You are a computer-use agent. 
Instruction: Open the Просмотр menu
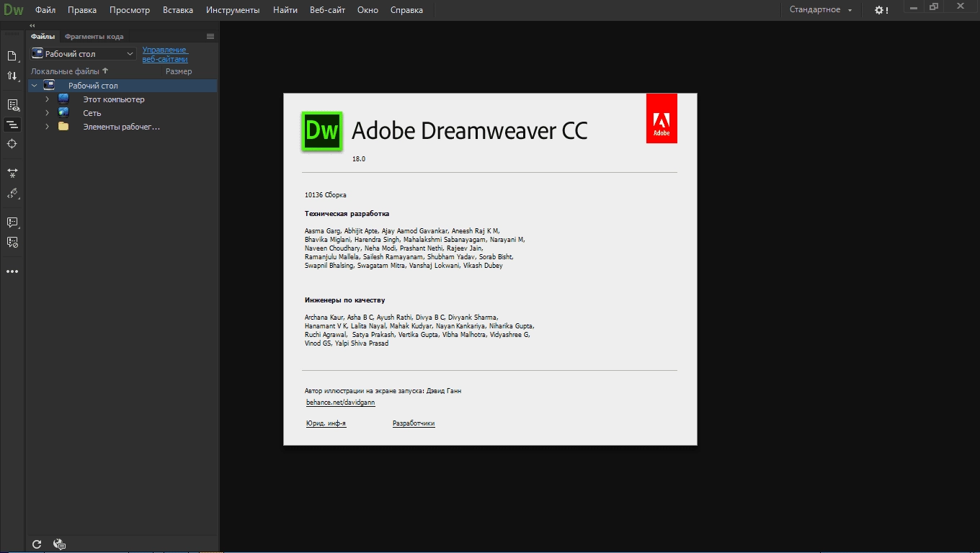[x=130, y=10]
